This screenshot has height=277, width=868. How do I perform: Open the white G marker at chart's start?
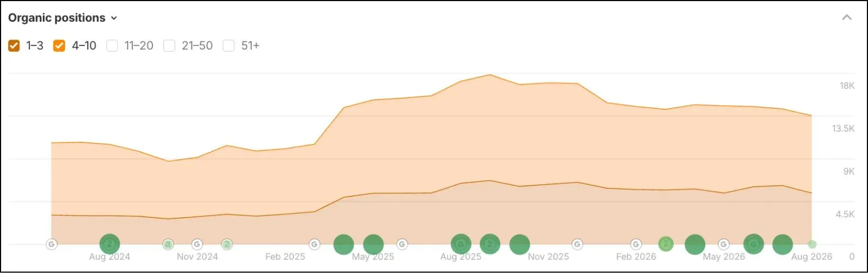[x=52, y=244]
